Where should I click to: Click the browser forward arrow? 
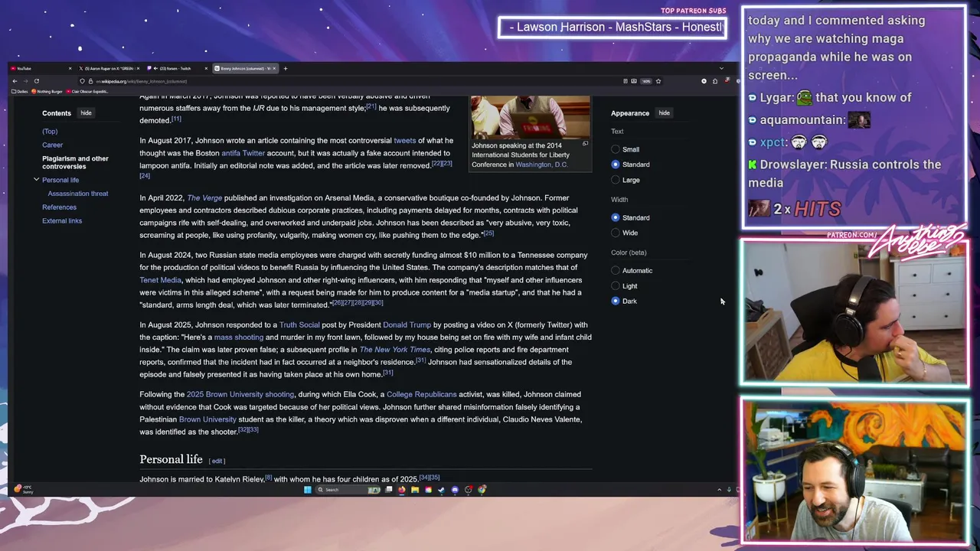(x=26, y=81)
